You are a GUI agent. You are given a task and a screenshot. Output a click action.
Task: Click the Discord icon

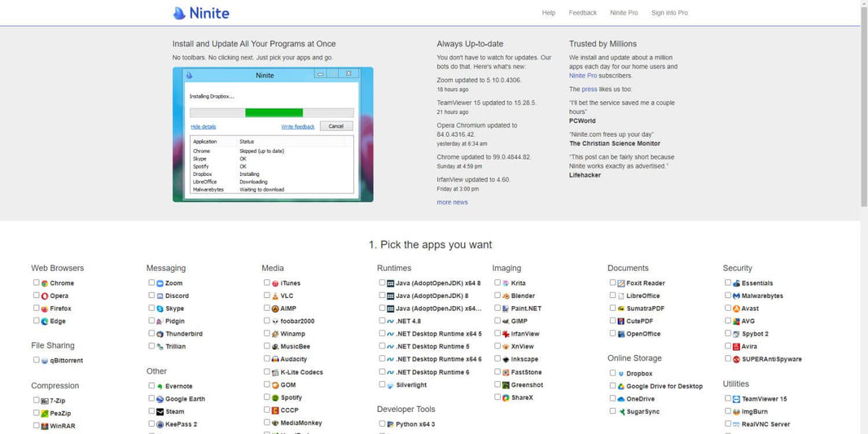(x=160, y=296)
